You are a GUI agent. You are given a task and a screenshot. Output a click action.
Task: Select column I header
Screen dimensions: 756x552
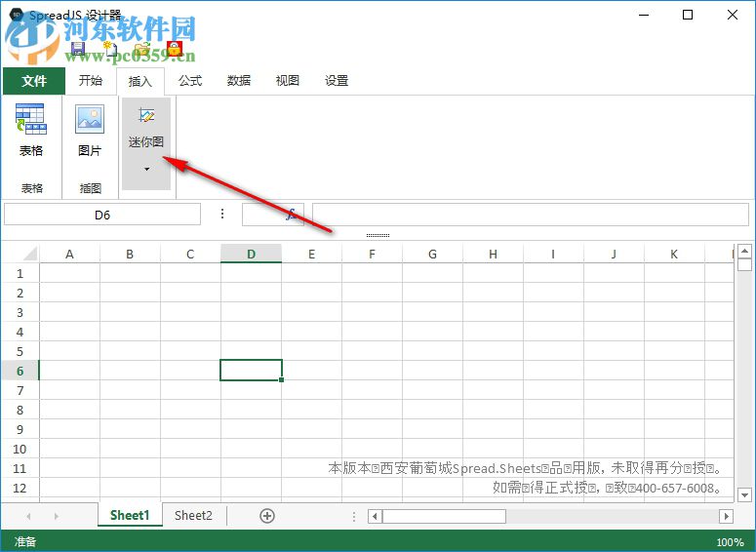[x=553, y=255]
